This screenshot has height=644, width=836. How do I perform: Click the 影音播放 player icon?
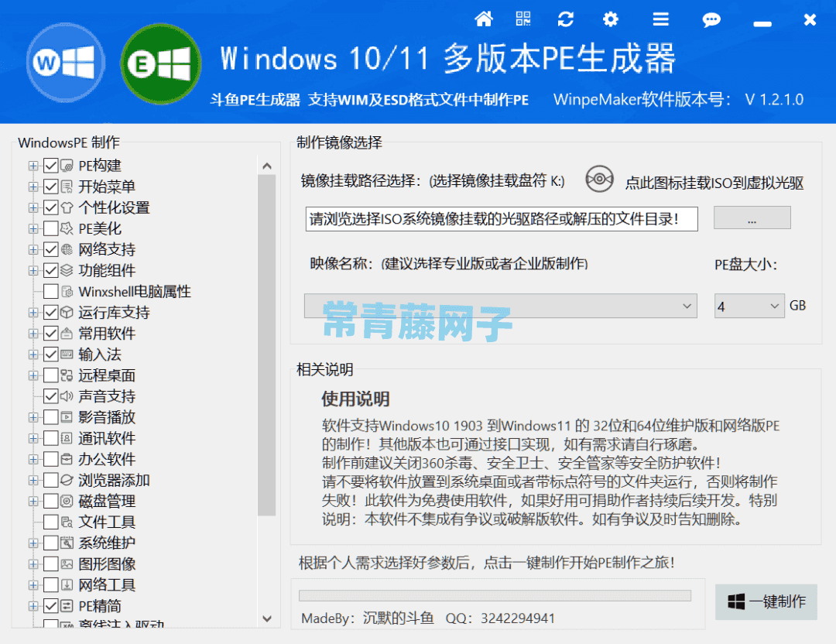click(67, 417)
